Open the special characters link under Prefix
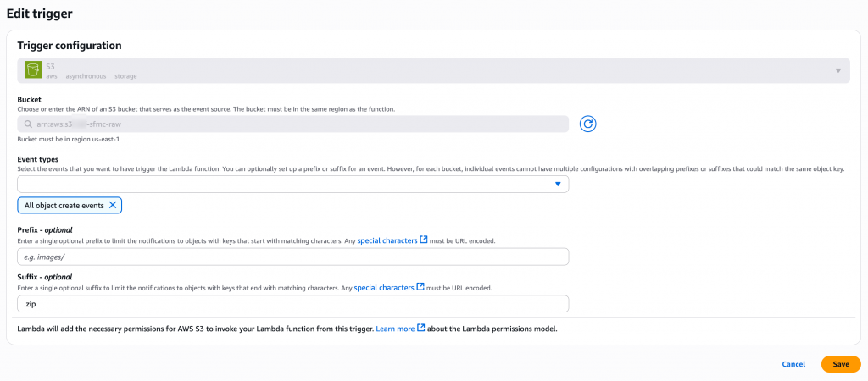 click(x=387, y=241)
